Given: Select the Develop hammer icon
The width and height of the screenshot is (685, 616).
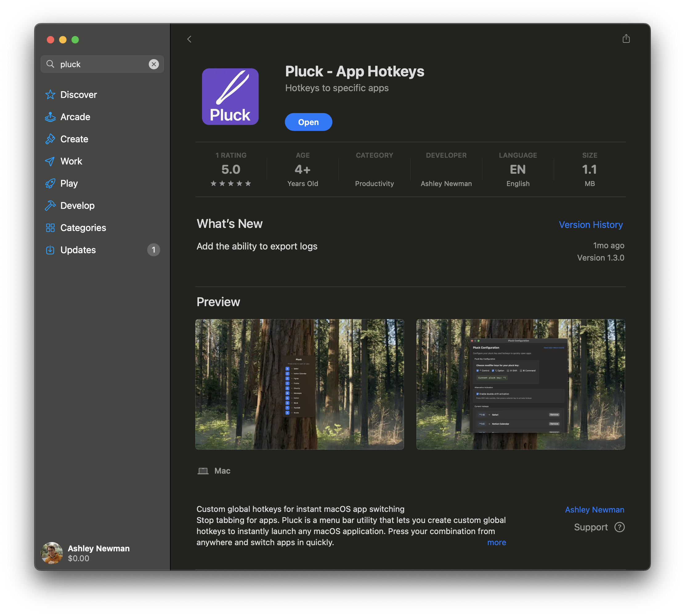Looking at the screenshot, I should [x=50, y=205].
